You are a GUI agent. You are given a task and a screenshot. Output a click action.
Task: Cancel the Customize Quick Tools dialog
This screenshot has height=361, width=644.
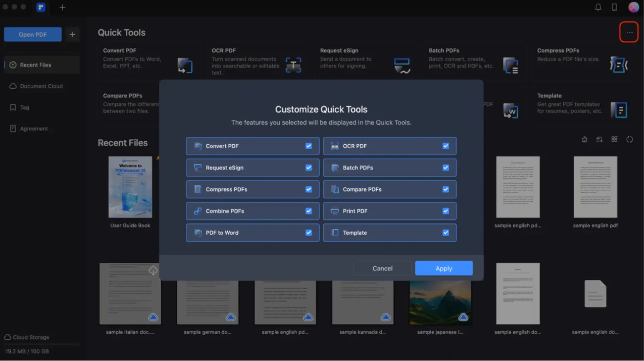382,268
